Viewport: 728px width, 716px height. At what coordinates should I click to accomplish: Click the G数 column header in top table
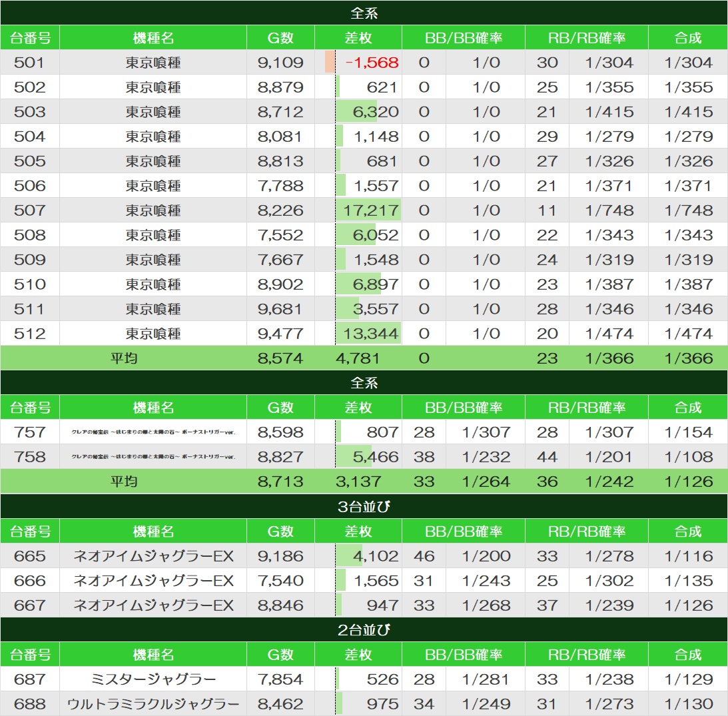[x=280, y=37]
